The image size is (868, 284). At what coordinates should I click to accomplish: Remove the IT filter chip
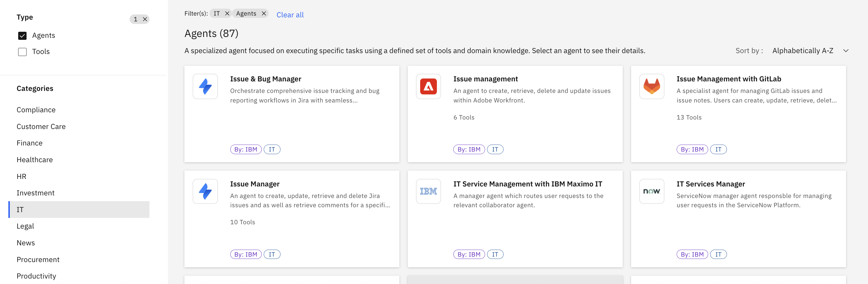[227, 14]
